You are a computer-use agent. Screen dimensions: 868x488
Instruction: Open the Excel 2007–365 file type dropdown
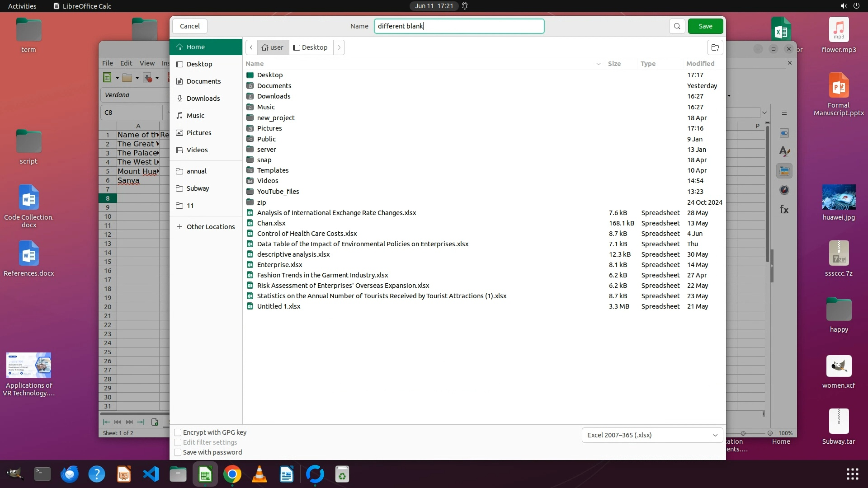tap(652, 435)
